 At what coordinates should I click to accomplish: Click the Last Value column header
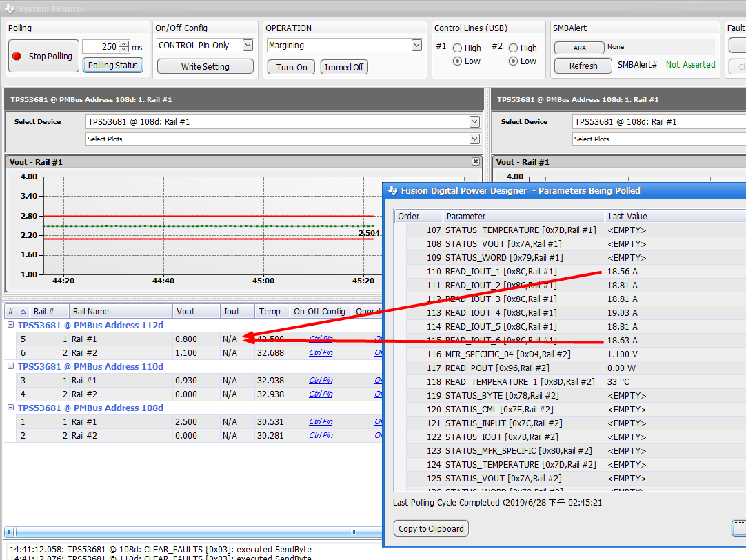coord(676,216)
